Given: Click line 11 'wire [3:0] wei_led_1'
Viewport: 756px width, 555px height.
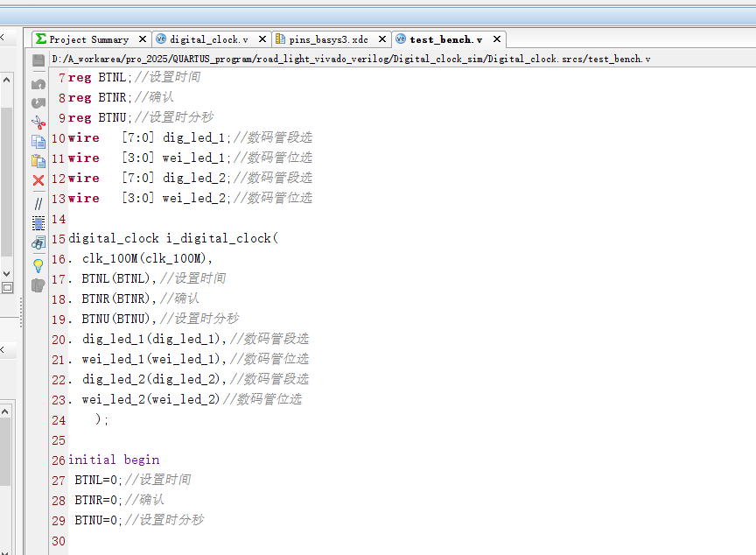Looking at the screenshot, I should pos(150,158).
